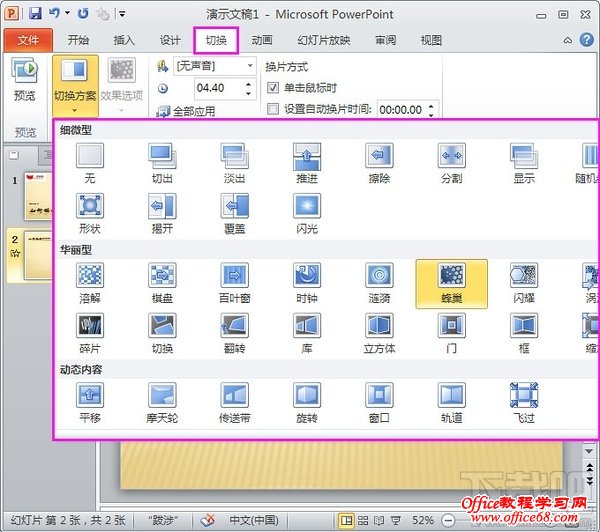This screenshot has width=600, height=532.
Task: Open PowerPoint Help question mark
Action: click(586, 39)
